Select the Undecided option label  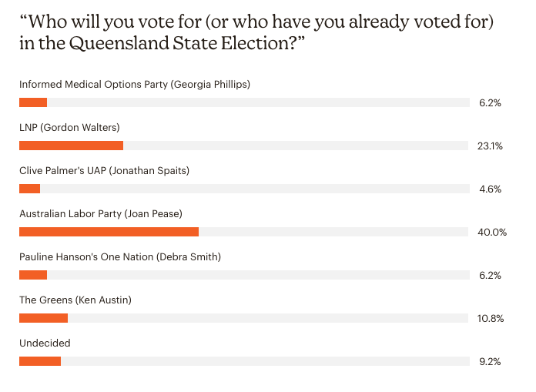click(x=45, y=343)
